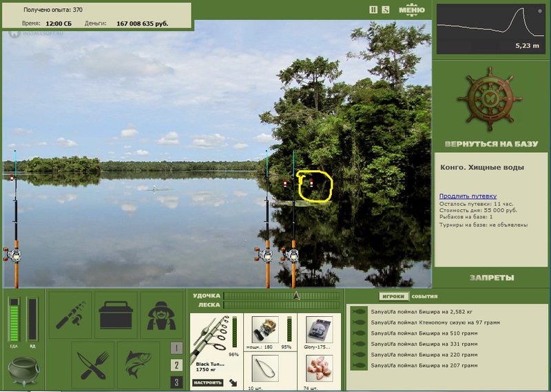This screenshot has width=551, height=392.
Task: Select the reel thumbnail with power 180
Action: [x=265, y=329]
